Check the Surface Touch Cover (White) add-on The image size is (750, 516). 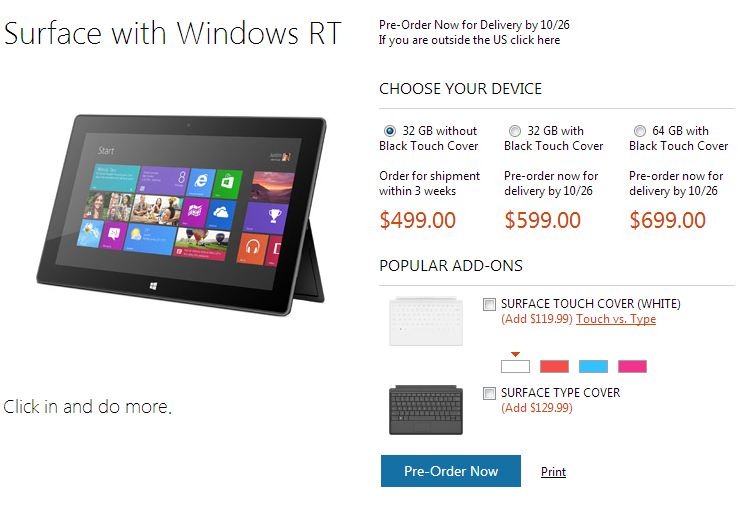click(x=489, y=304)
